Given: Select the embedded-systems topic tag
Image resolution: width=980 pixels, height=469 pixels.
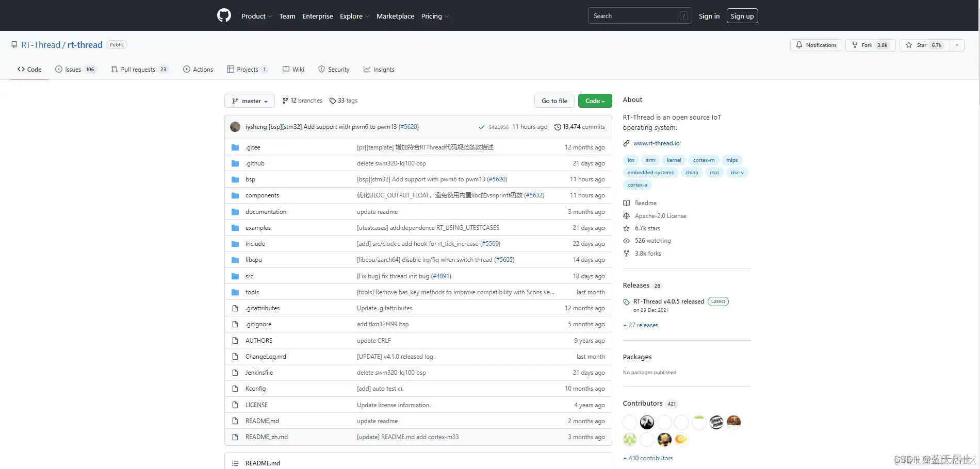Looking at the screenshot, I should (650, 173).
